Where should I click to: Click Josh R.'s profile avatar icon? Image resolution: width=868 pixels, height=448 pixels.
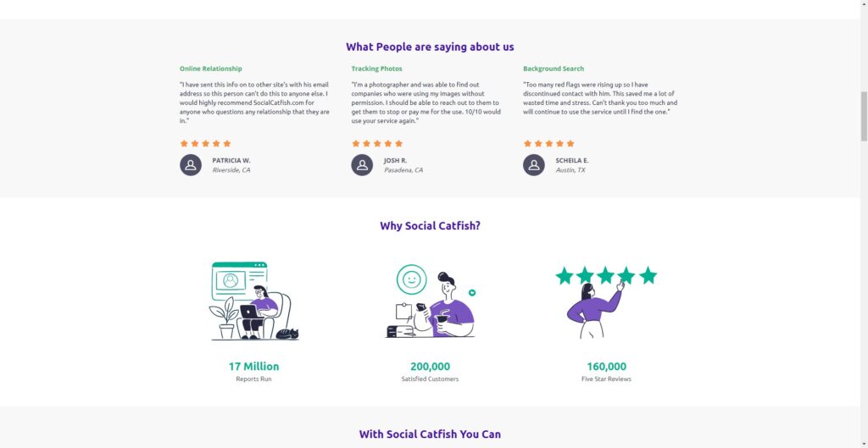(x=362, y=164)
